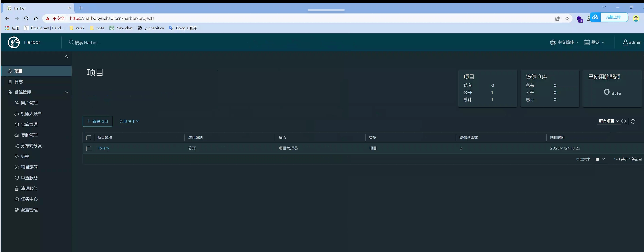Go to 日志 logs menu item

tap(19, 82)
